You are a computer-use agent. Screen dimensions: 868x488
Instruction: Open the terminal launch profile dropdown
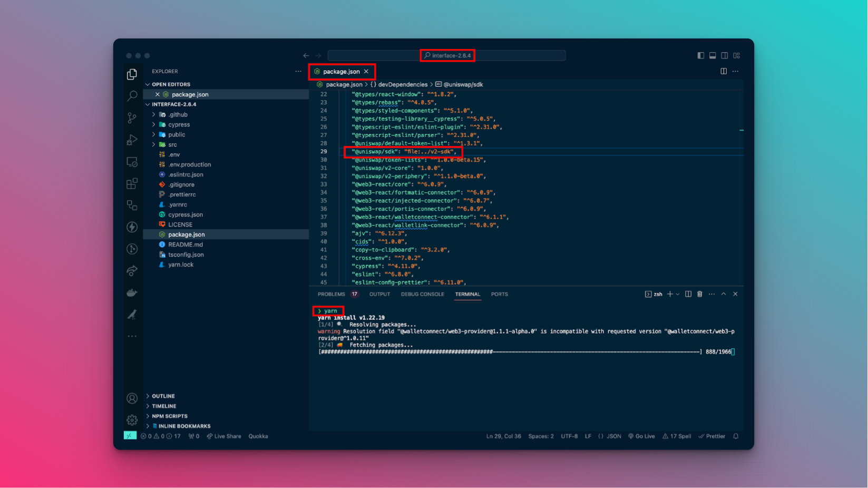(678, 294)
